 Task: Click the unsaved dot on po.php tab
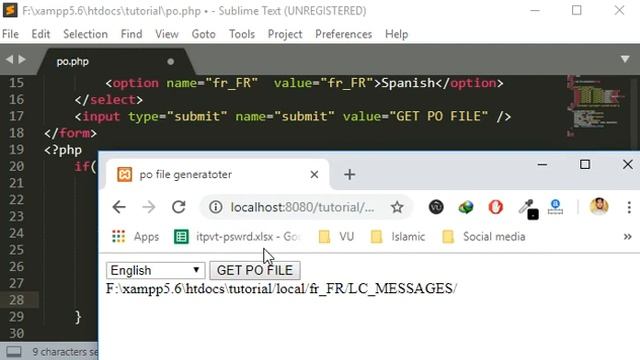tap(171, 62)
